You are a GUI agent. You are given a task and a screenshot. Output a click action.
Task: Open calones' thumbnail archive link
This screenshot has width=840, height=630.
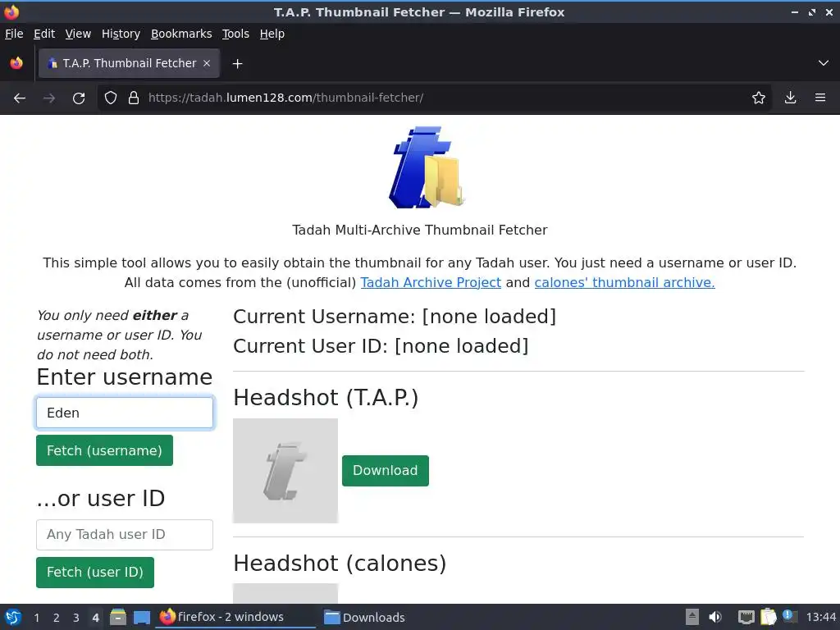coord(624,282)
